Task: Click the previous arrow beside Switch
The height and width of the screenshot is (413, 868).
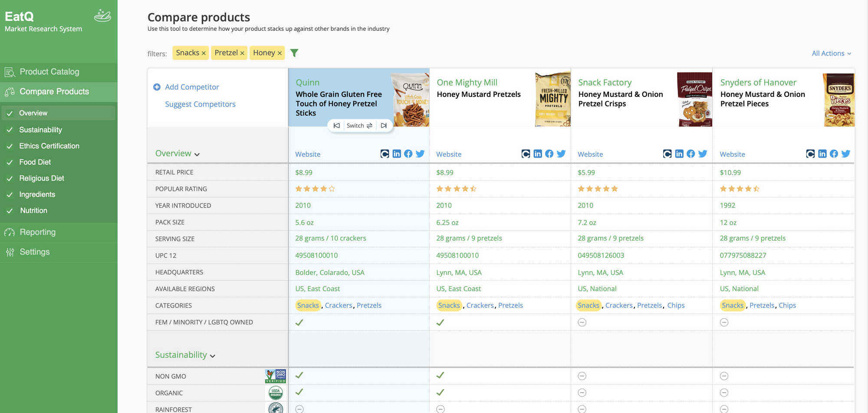Action: coord(336,126)
